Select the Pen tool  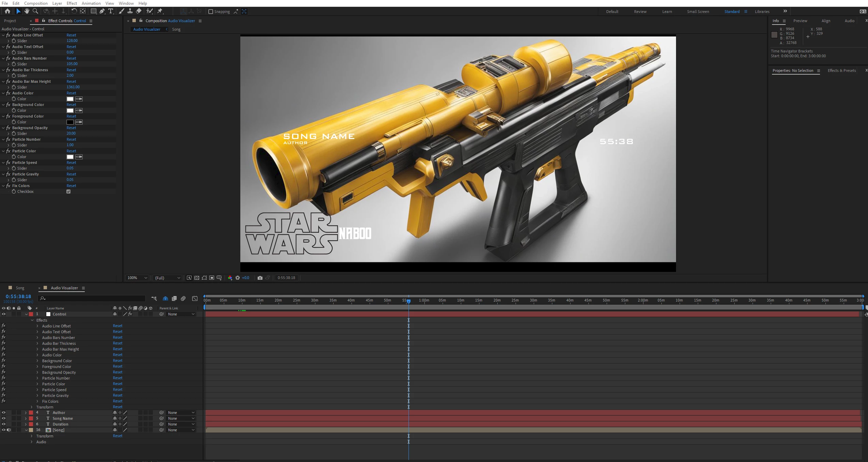pyautogui.click(x=102, y=11)
